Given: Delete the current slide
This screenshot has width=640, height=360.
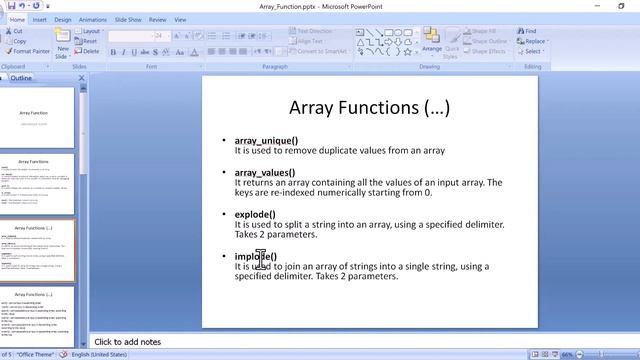Looking at the screenshot, I should (87, 51).
